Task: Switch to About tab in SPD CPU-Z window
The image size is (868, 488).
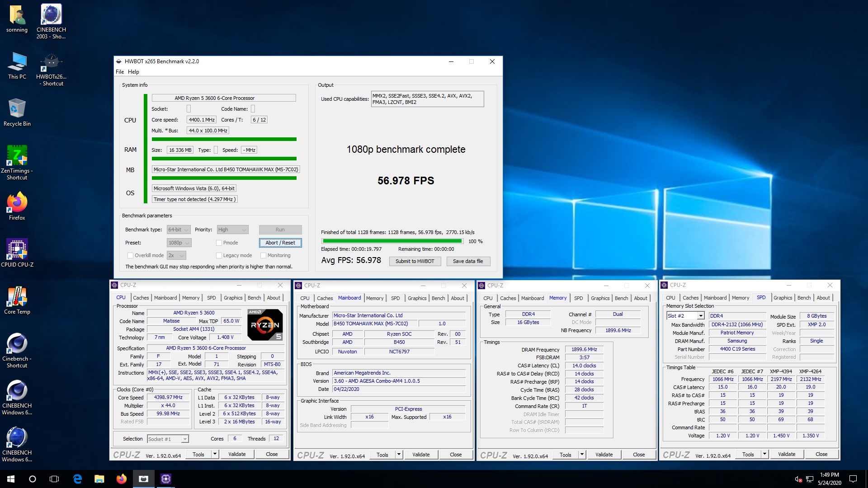Action: tap(823, 298)
